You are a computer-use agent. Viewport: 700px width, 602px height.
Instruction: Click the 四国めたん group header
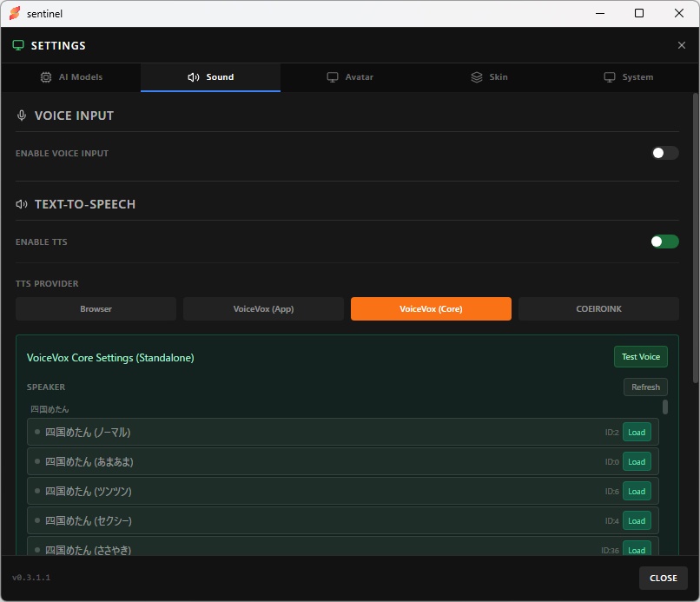click(x=50, y=409)
